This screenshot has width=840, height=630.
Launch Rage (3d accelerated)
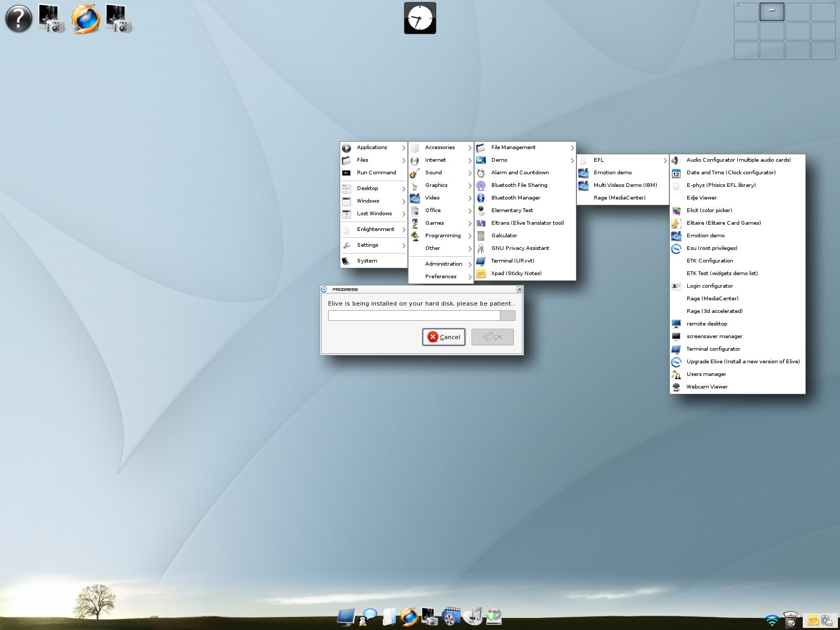pyautogui.click(x=738, y=311)
